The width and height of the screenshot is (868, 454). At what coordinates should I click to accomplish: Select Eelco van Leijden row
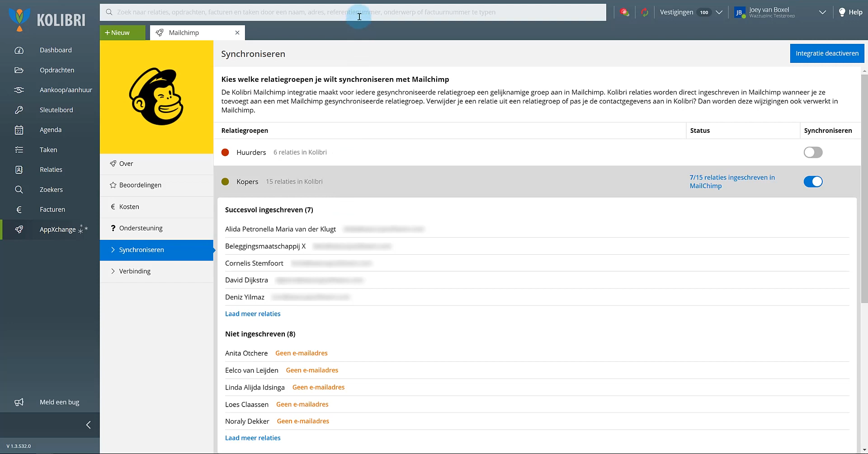click(x=537, y=370)
